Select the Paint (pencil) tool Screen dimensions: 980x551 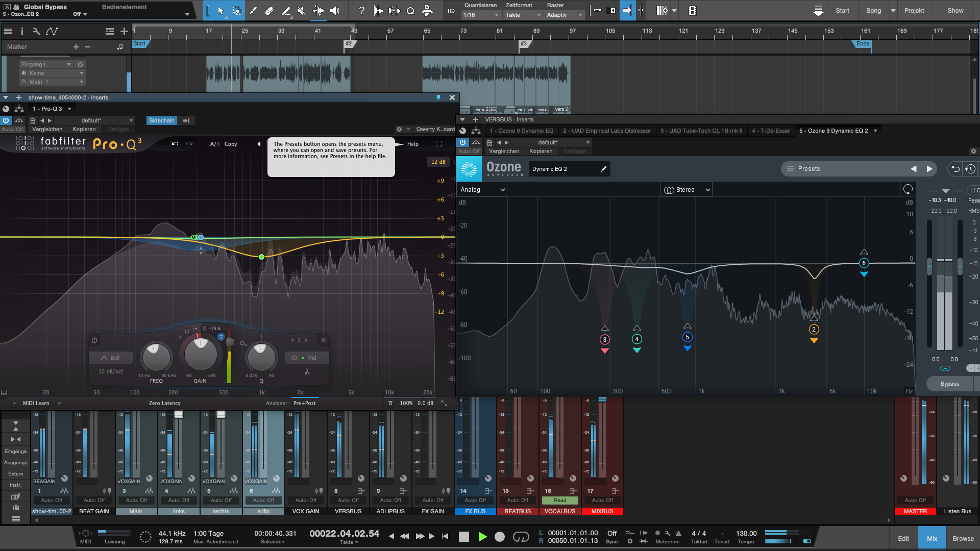[x=286, y=10]
